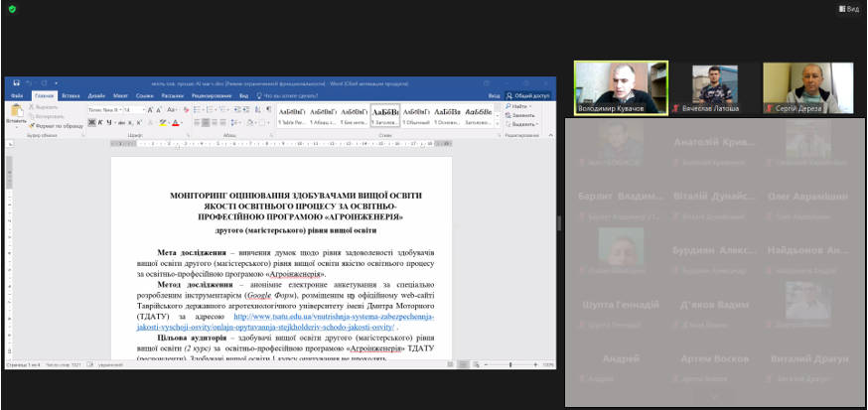Toggle Bold (Ж) formatting
The height and width of the screenshot is (410, 868).
click(x=90, y=122)
